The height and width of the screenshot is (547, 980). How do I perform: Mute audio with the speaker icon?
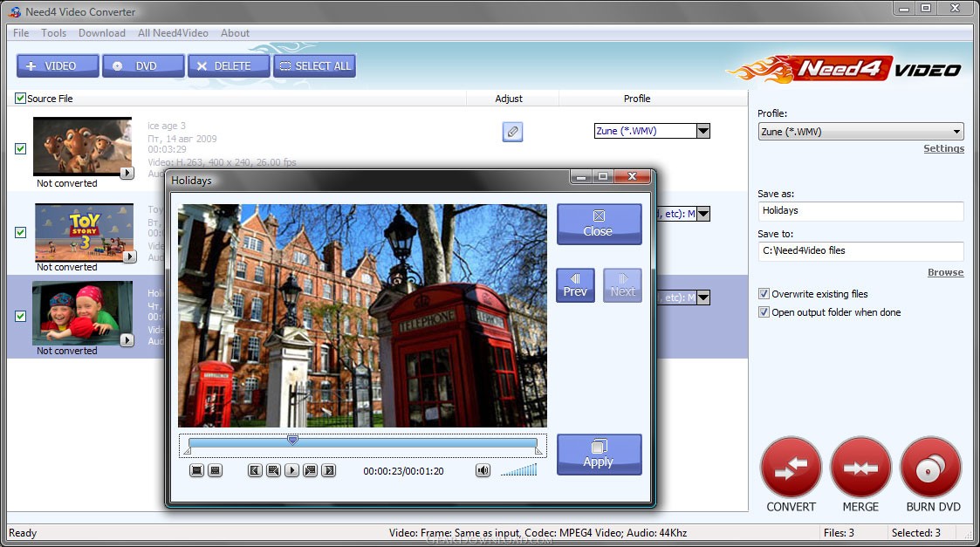click(483, 470)
